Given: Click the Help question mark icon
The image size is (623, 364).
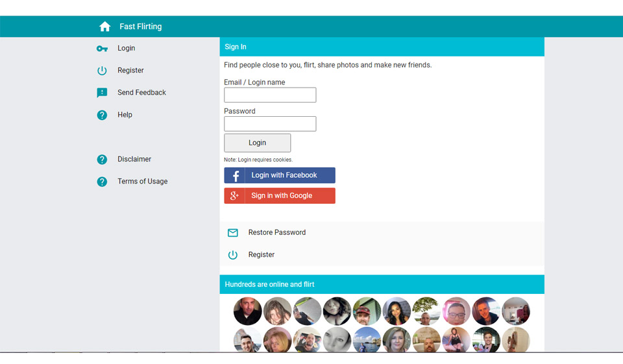Looking at the screenshot, I should point(102,115).
